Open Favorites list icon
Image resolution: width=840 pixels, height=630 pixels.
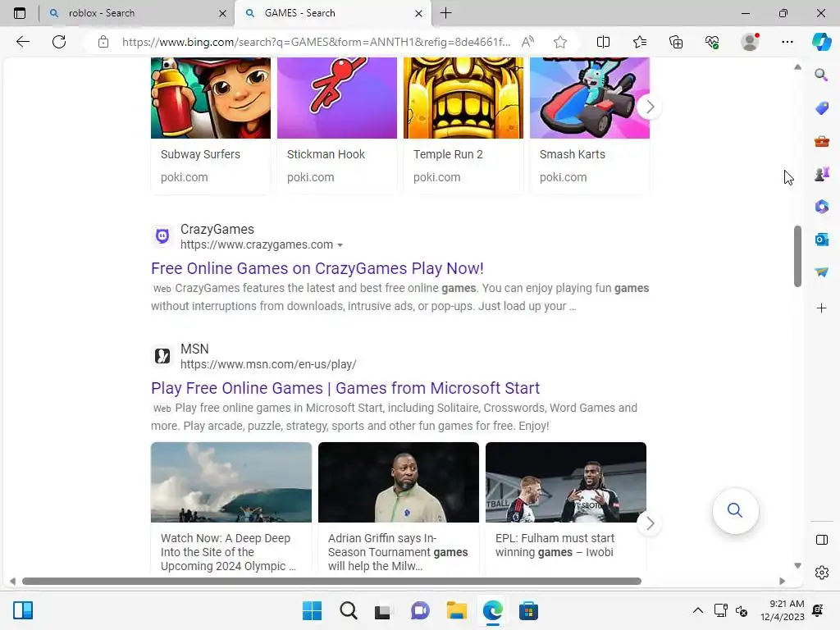pyautogui.click(x=640, y=42)
